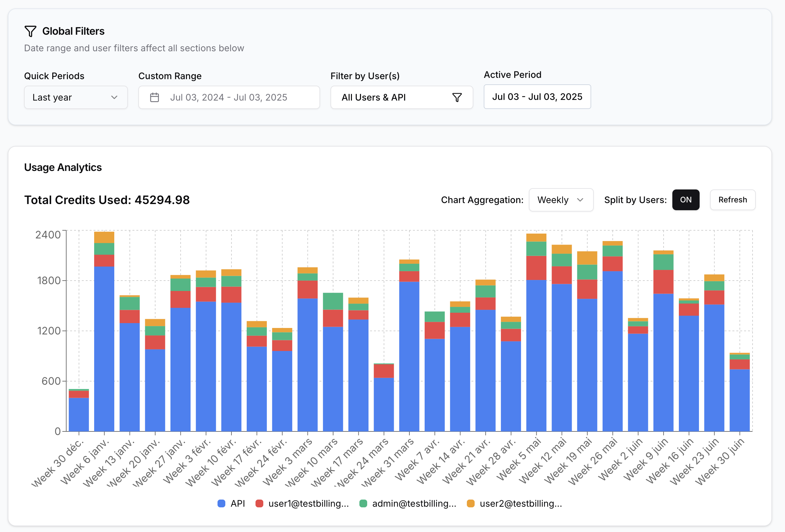Click the Active Period date box

click(x=537, y=97)
